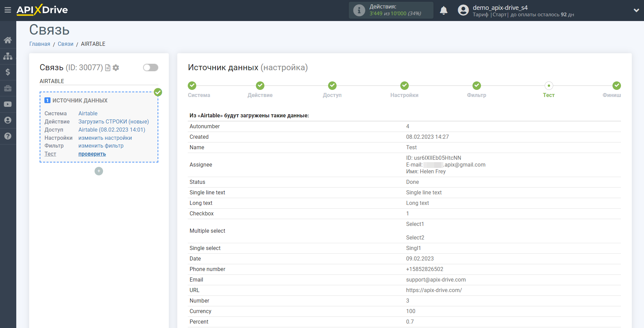
Task: Click the Autonumber field name
Action: click(x=205, y=126)
